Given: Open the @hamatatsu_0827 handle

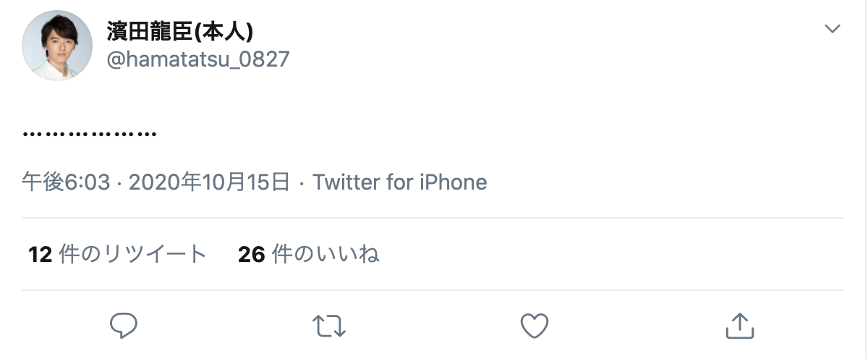Looking at the screenshot, I should click(198, 59).
